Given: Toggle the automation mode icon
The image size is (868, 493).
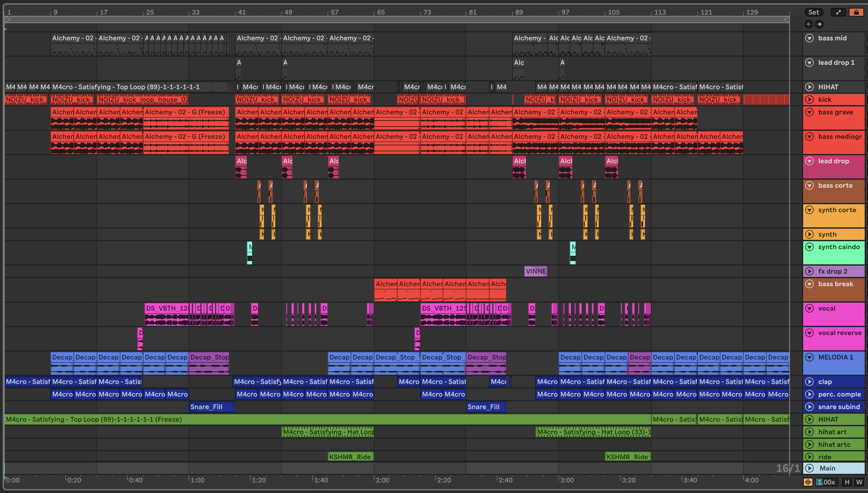Looking at the screenshot, I should (x=838, y=12).
